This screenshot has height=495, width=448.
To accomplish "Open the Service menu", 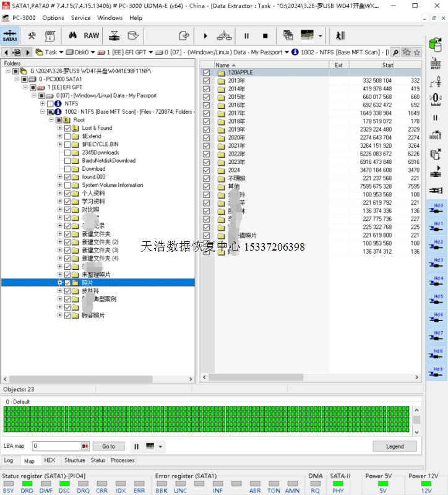I will 80,18.
